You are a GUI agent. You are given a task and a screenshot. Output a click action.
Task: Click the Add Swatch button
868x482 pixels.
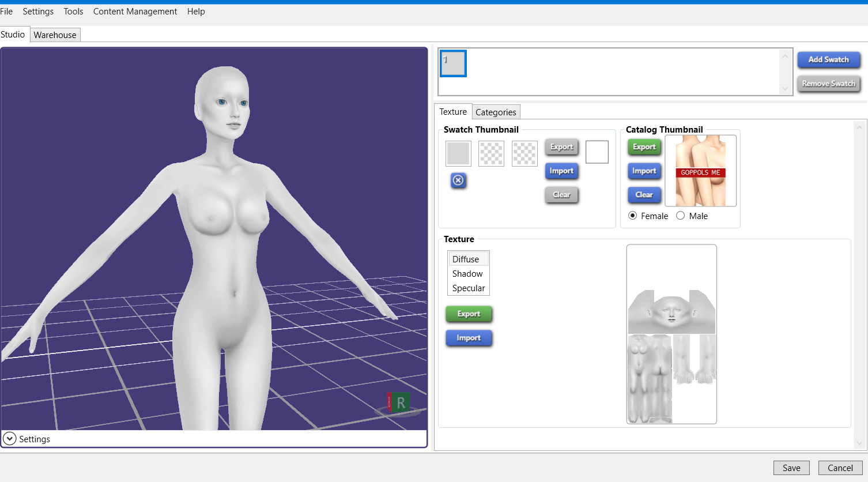tap(829, 59)
